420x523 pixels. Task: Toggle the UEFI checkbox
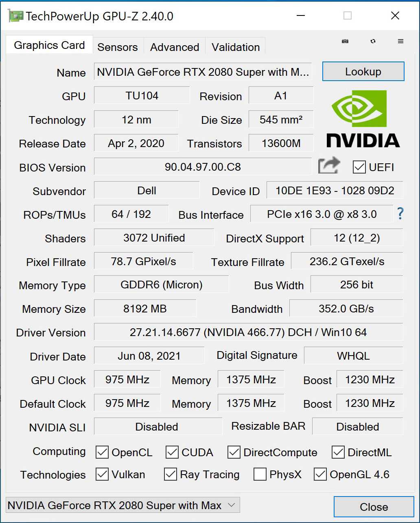pyautogui.click(x=359, y=167)
